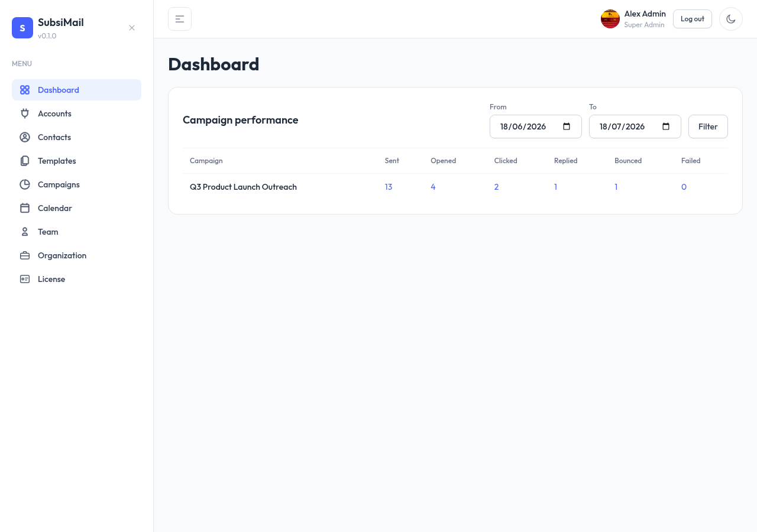757x532 pixels.
Task: Toggle the sidebar with the hamburger button
Action: tap(180, 19)
